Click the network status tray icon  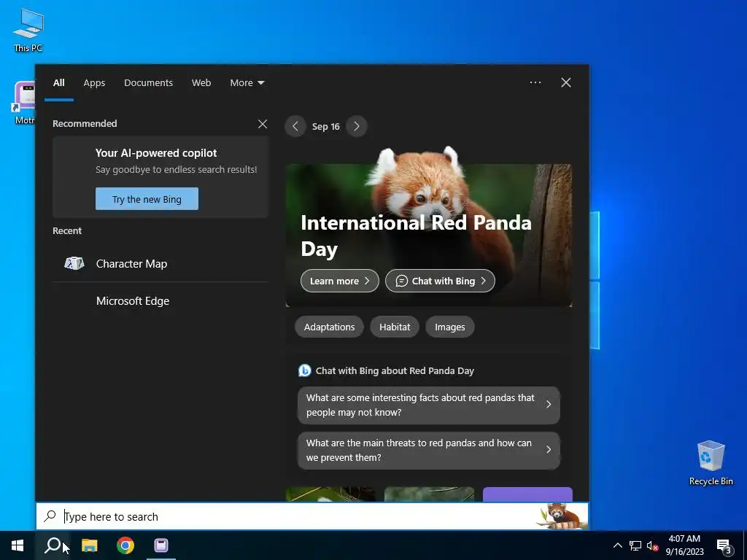[635, 545]
